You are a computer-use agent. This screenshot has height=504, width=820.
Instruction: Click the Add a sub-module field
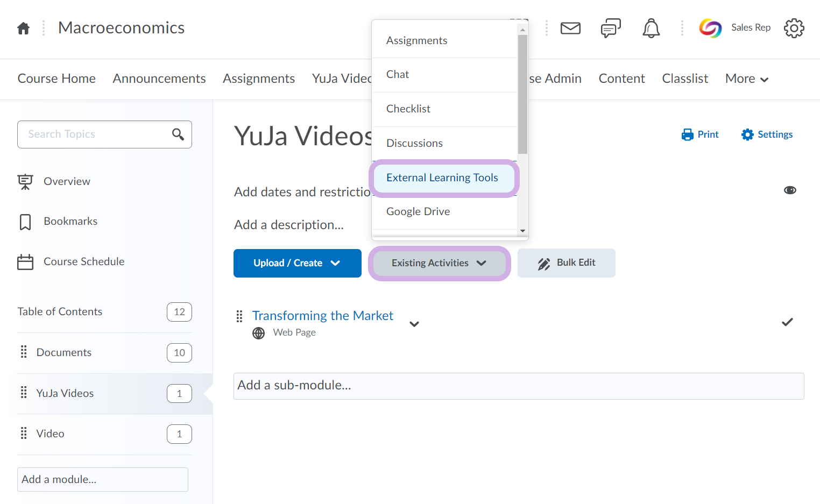tap(518, 386)
